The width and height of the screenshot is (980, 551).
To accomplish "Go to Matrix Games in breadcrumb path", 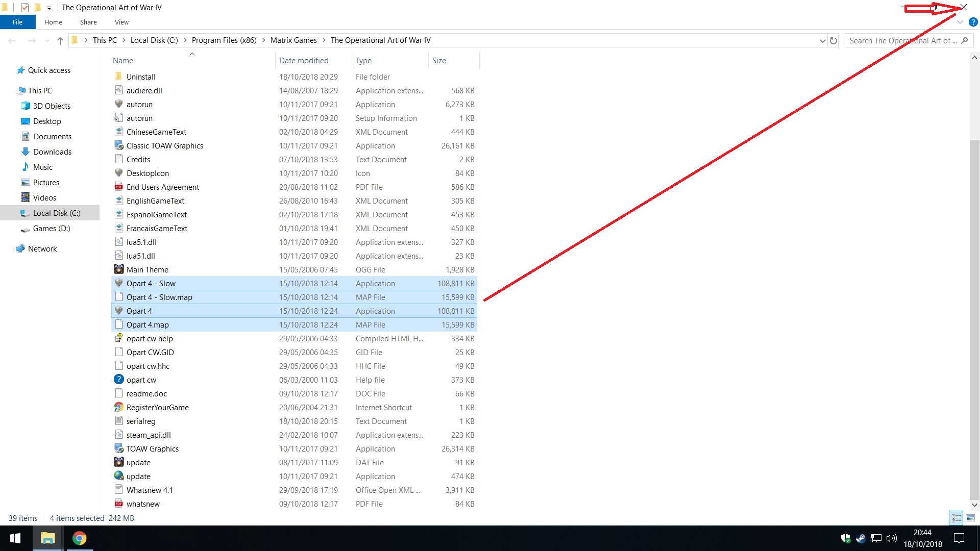I will (x=293, y=40).
